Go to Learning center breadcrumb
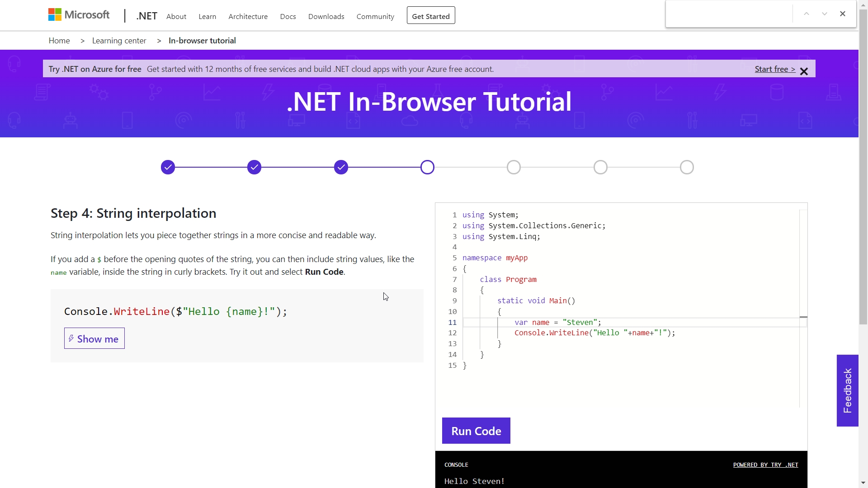Screen dimensions: 868x488 coord(119,41)
